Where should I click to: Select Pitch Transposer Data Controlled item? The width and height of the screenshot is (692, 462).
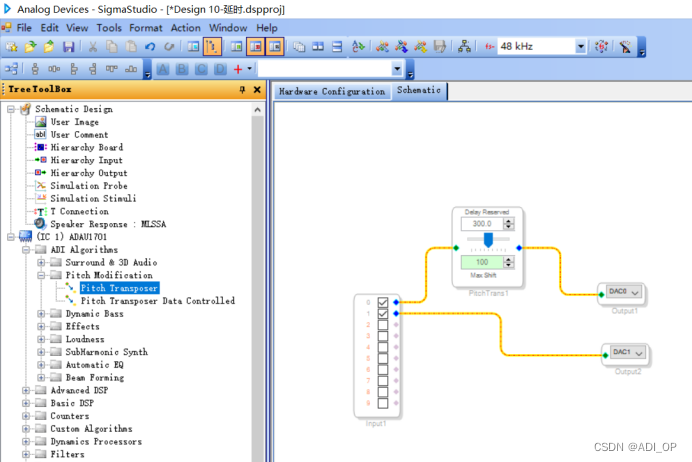[x=158, y=301]
